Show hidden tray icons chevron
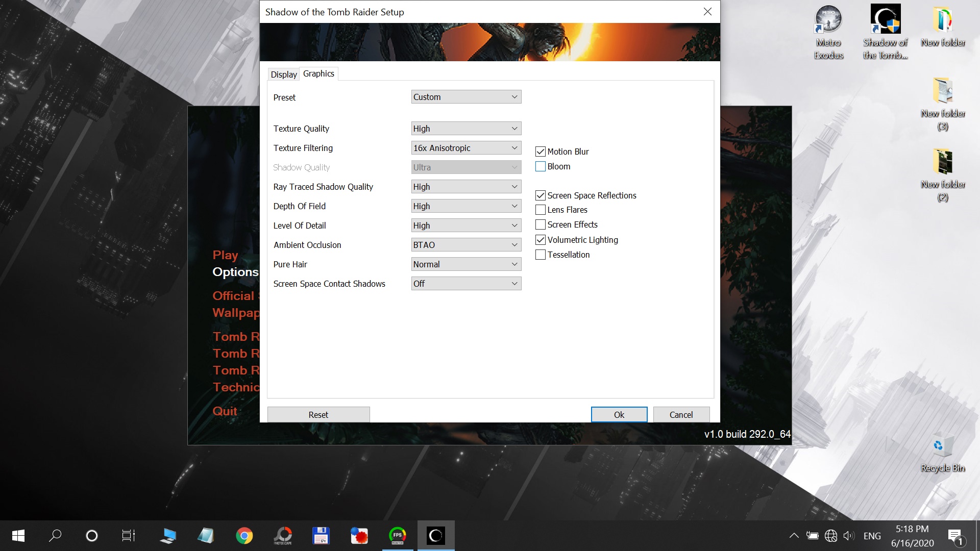Viewport: 980px width, 551px height. (x=794, y=536)
